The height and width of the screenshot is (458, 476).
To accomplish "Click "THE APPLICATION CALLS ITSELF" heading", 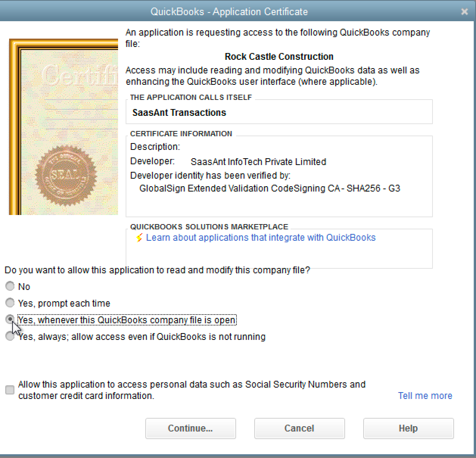I will click(x=191, y=97).
